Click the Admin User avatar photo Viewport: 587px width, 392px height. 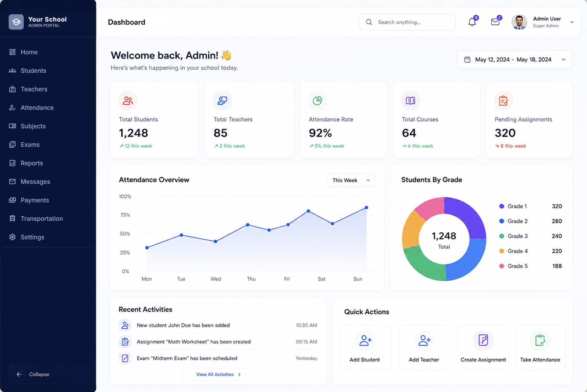[x=519, y=22]
